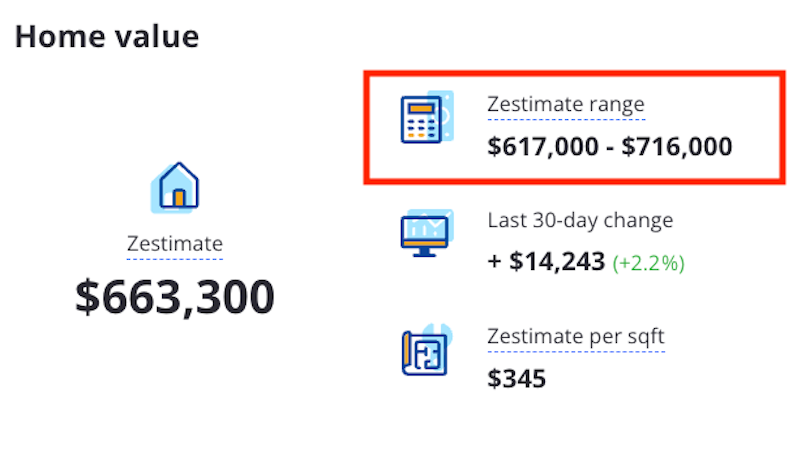Click the $14,243 change amount
Viewport: 810px width, 466px height.
[557, 262]
